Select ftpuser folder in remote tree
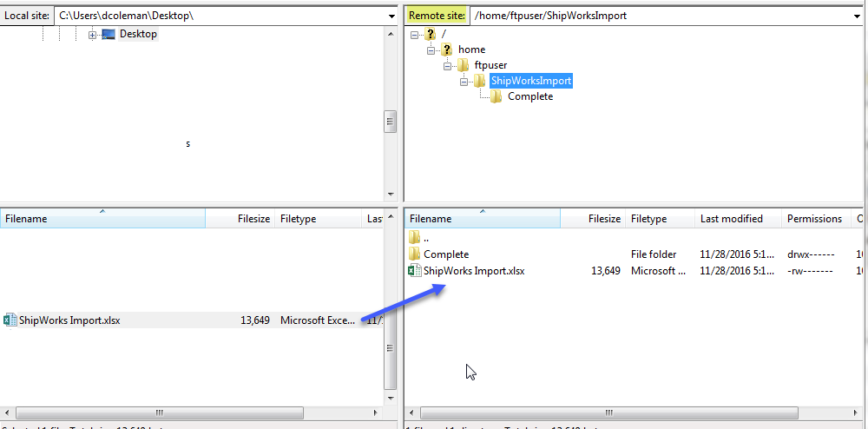This screenshot has width=868, height=429. (490, 65)
